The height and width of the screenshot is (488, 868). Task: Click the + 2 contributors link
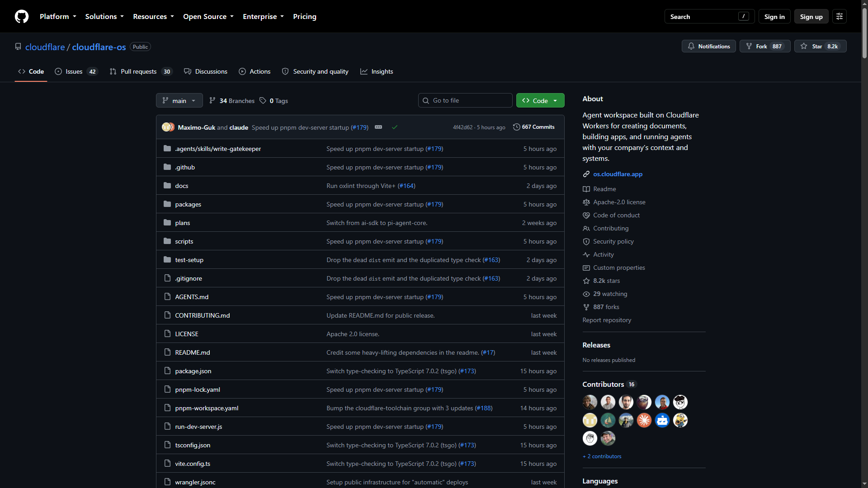pyautogui.click(x=602, y=456)
